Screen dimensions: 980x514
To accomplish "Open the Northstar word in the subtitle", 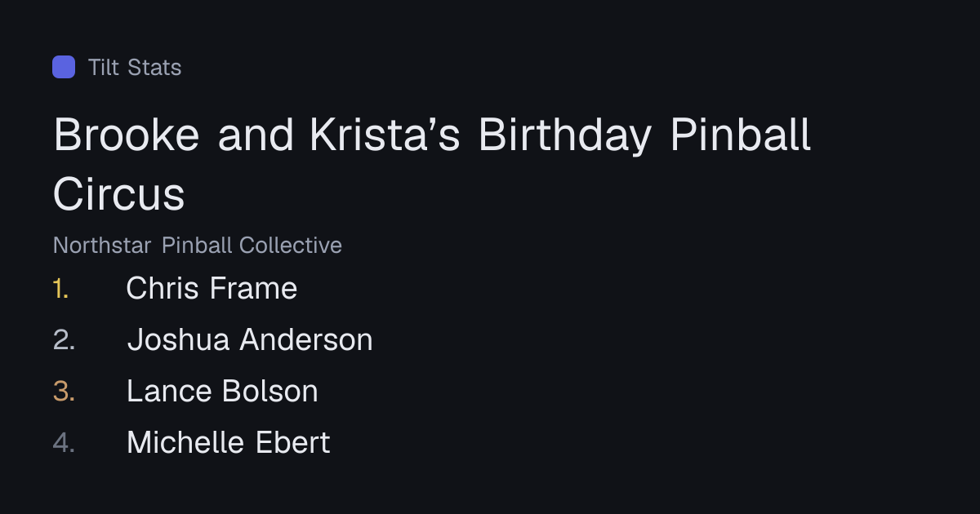I will click(102, 245).
